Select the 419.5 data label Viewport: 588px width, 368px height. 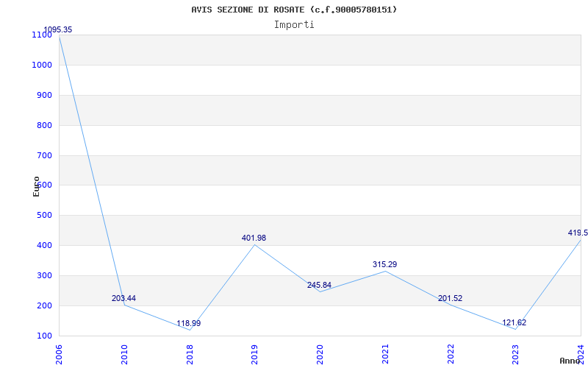[578, 233]
